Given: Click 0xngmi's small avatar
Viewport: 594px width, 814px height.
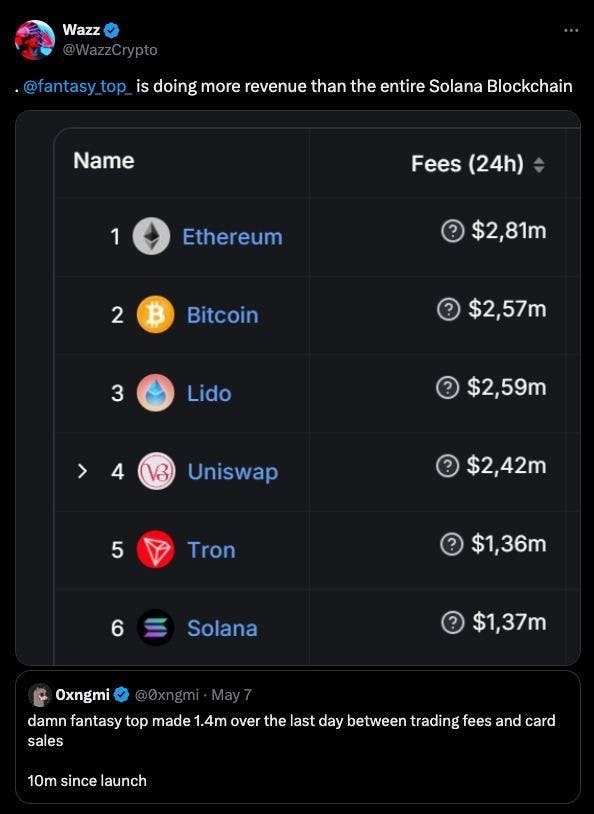Looking at the screenshot, I should (x=39, y=695).
